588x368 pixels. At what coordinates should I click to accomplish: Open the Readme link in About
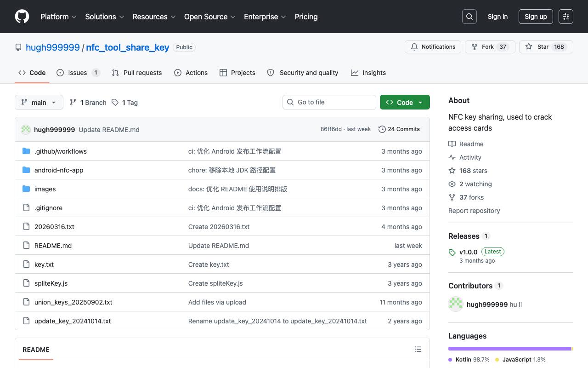click(466, 144)
